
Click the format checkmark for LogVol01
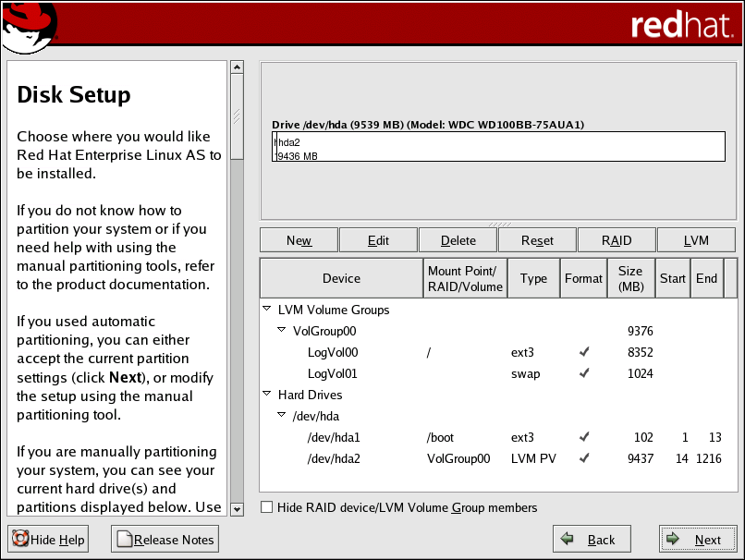pos(583,373)
